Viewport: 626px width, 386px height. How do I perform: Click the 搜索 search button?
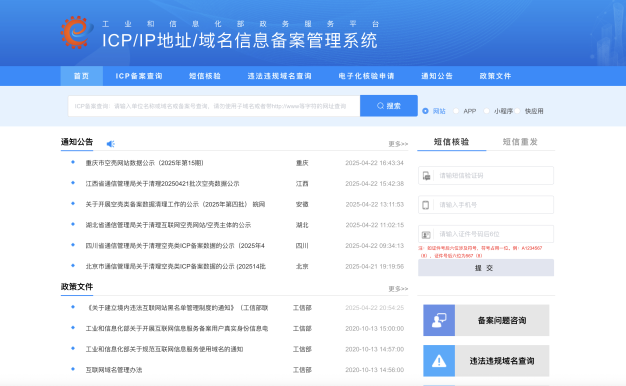[x=389, y=106]
